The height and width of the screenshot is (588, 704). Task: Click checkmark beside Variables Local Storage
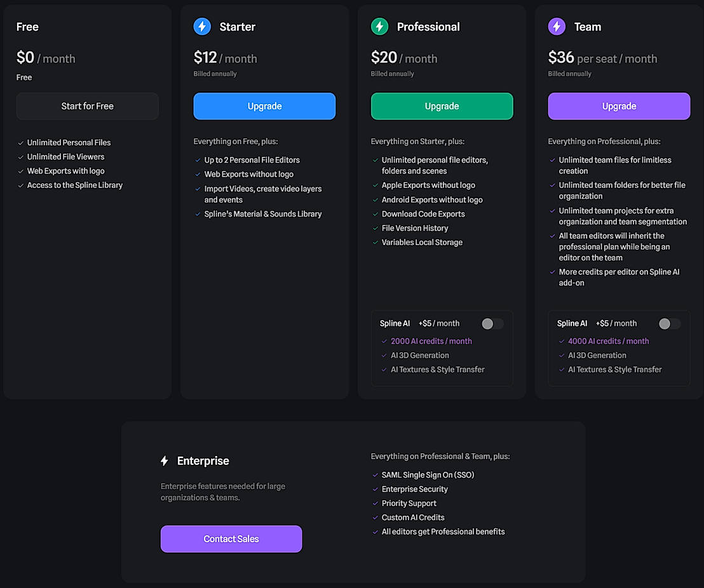coord(375,243)
